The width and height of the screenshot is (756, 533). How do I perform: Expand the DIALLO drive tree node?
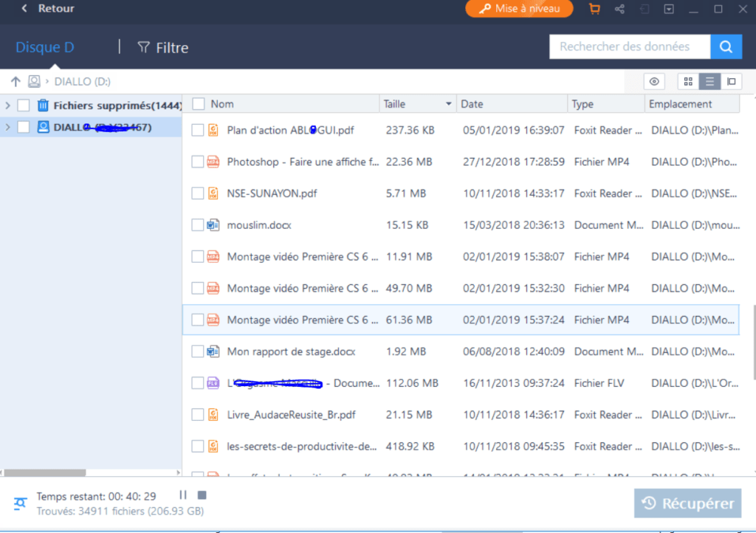click(x=8, y=127)
